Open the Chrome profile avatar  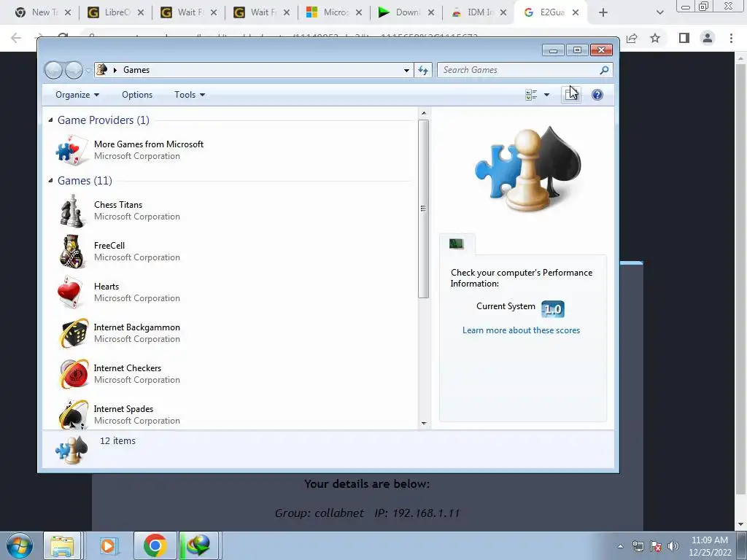click(x=708, y=38)
